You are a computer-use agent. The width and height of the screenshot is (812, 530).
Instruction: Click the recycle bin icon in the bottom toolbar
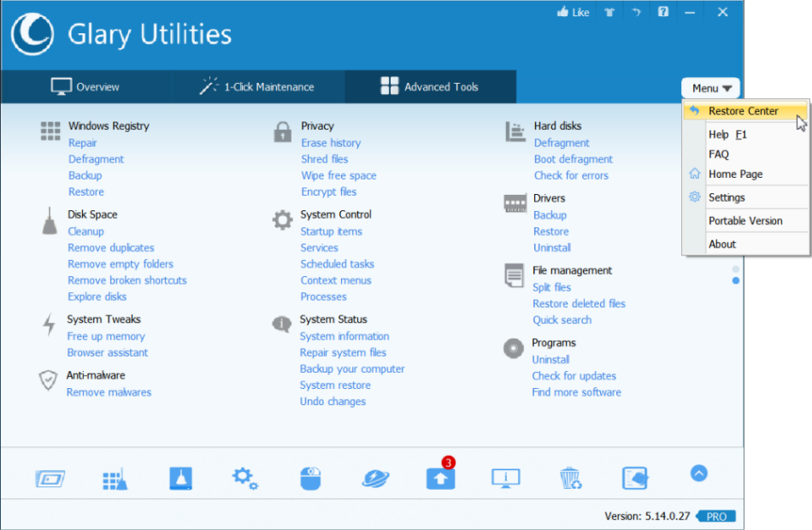pyautogui.click(x=570, y=479)
